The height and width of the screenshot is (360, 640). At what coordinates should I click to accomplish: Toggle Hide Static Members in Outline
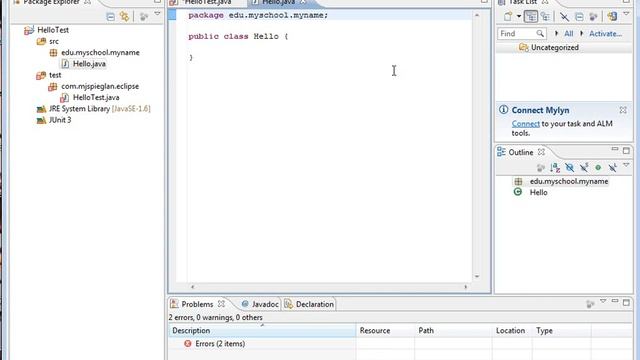(584, 167)
